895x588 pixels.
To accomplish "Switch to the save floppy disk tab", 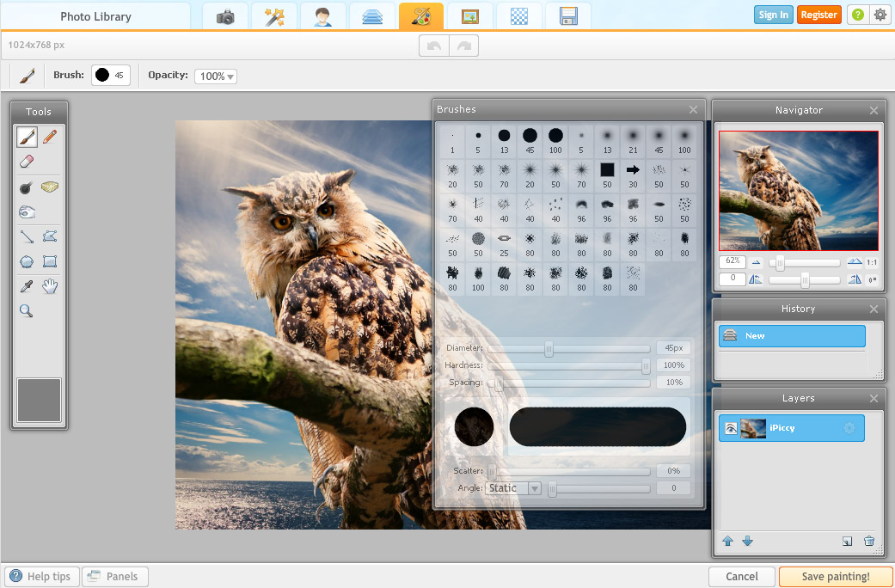I will click(568, 16).
